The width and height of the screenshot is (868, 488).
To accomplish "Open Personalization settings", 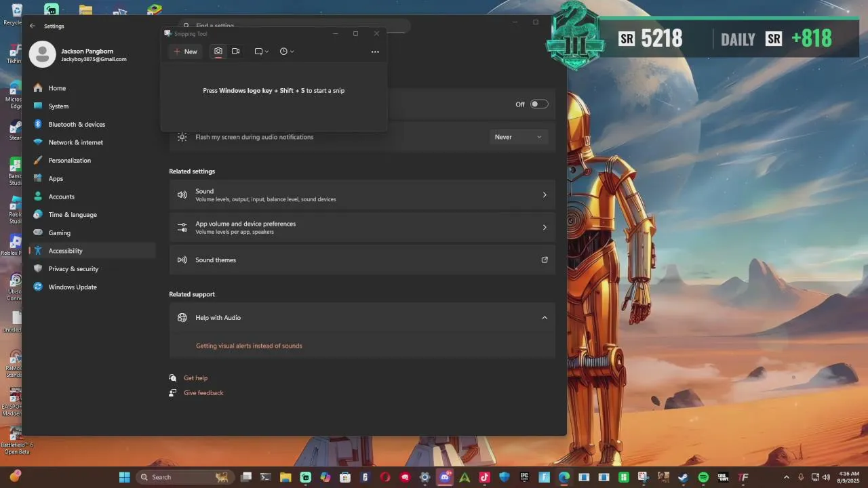I will pyautogui.click(x=92, y=161).
